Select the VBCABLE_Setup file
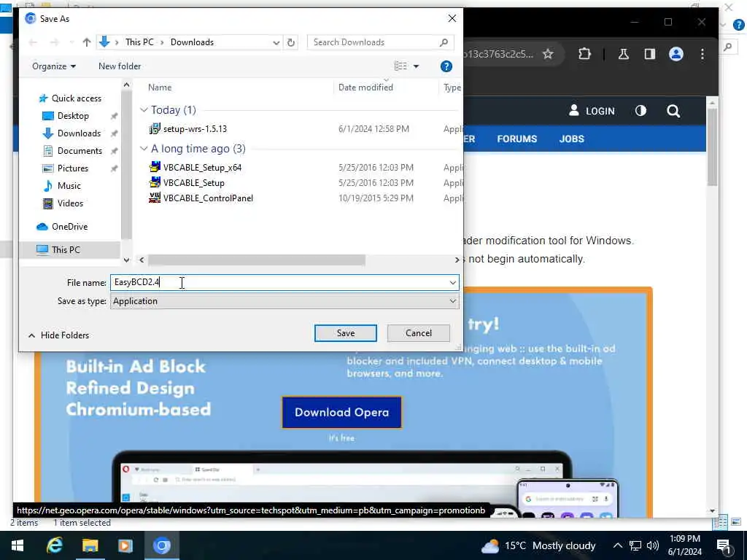This screenshot has height=560, width=747. point(193,183)
